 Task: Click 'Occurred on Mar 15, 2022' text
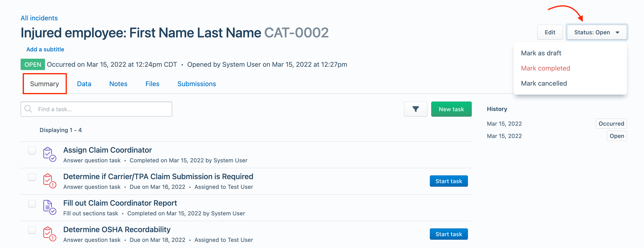click(86, 64)
